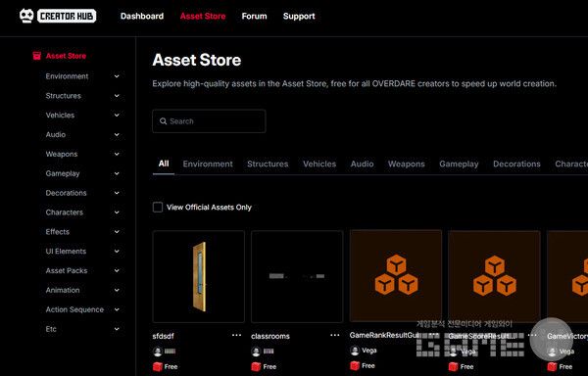Click the search magnifier icon
This screenshot has width=588, height=376.
click(163, 121)
